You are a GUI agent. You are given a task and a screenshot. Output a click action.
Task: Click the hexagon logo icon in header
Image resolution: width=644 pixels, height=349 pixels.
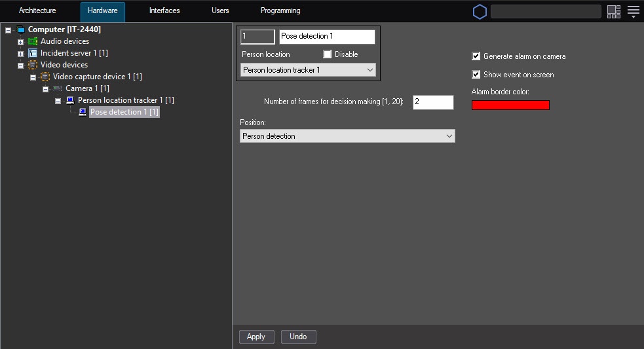click(x=480, y=11)
